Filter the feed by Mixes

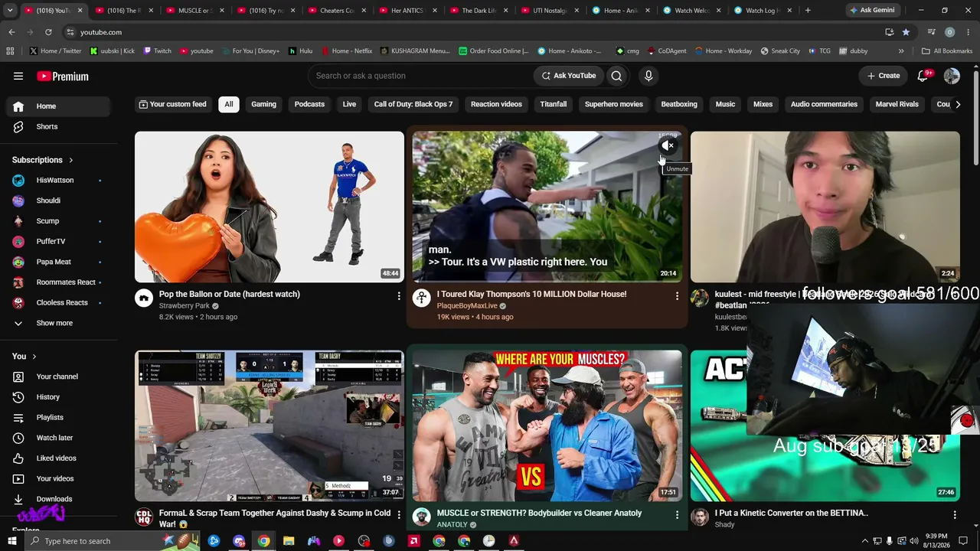[763, 104]
